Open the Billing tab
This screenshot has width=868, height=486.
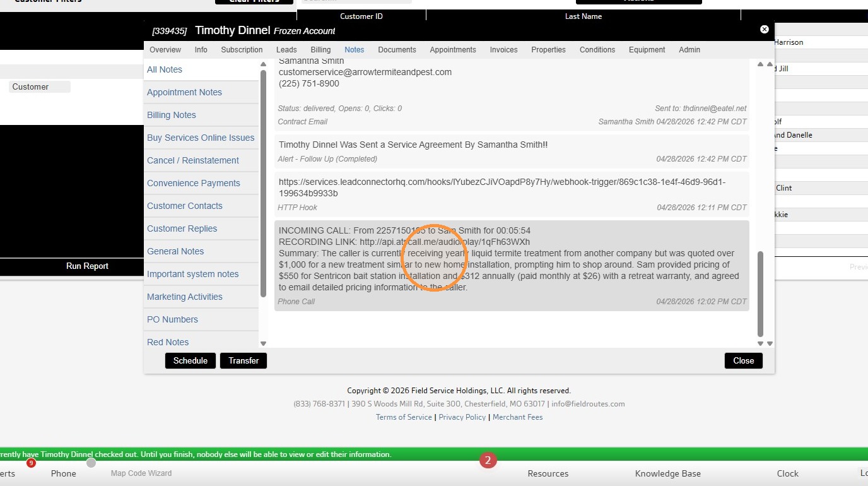320,50
